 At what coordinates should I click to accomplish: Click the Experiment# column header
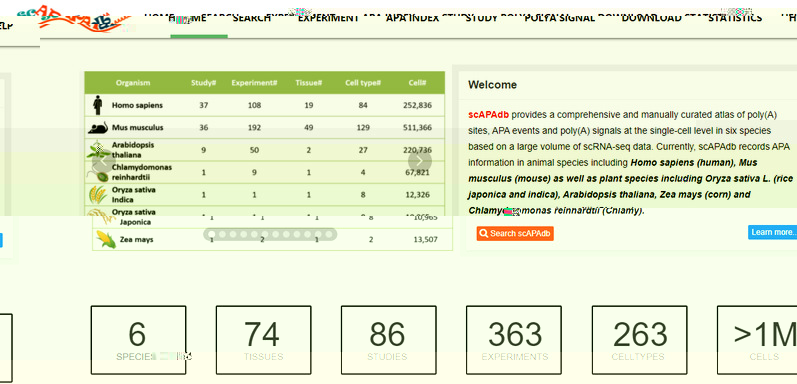254,83
